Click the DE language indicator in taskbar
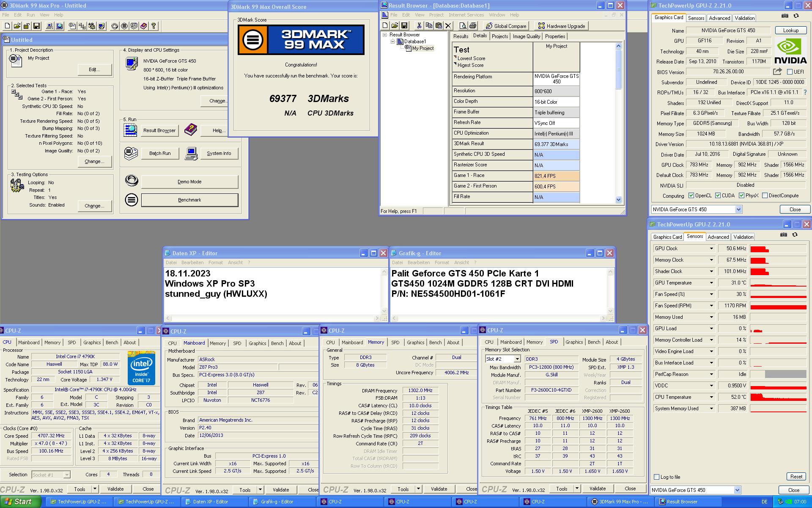The image size is (812, 508). 764,502
